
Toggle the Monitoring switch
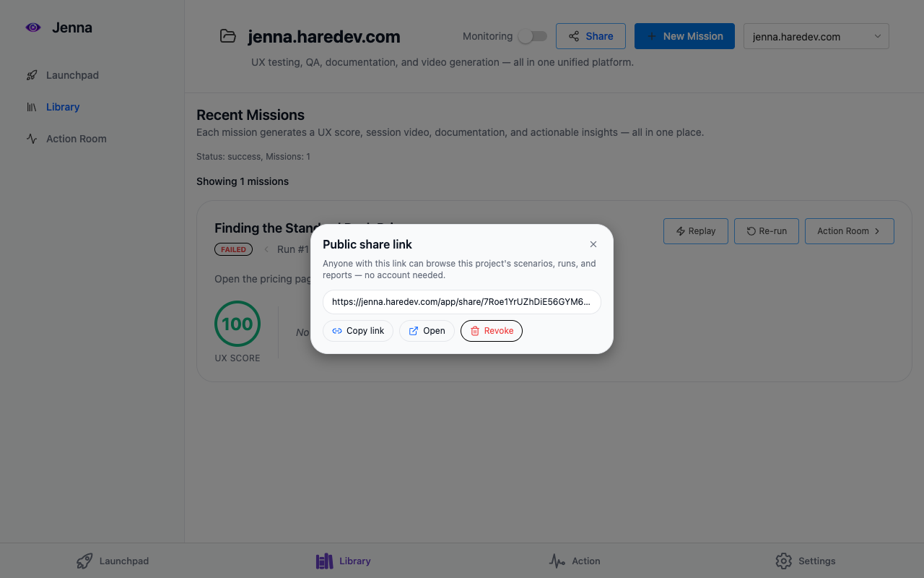click(x=533, y=36)
